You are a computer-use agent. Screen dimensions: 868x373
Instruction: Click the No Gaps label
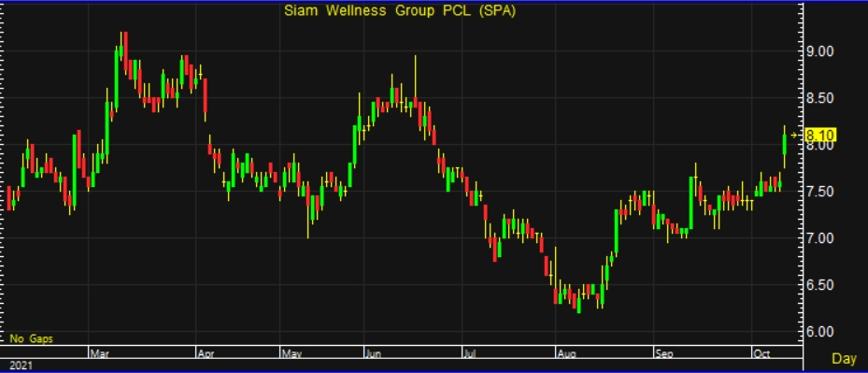tap(31, 338)
